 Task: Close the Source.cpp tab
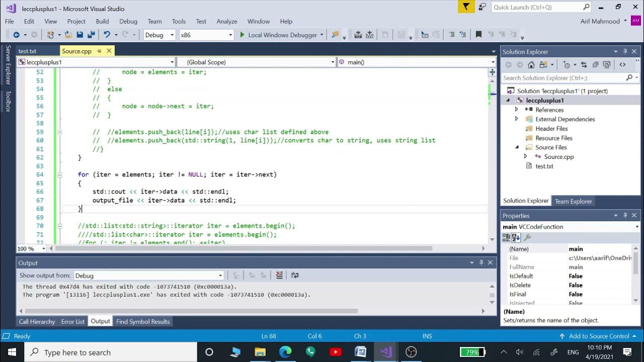coord(109,51)
